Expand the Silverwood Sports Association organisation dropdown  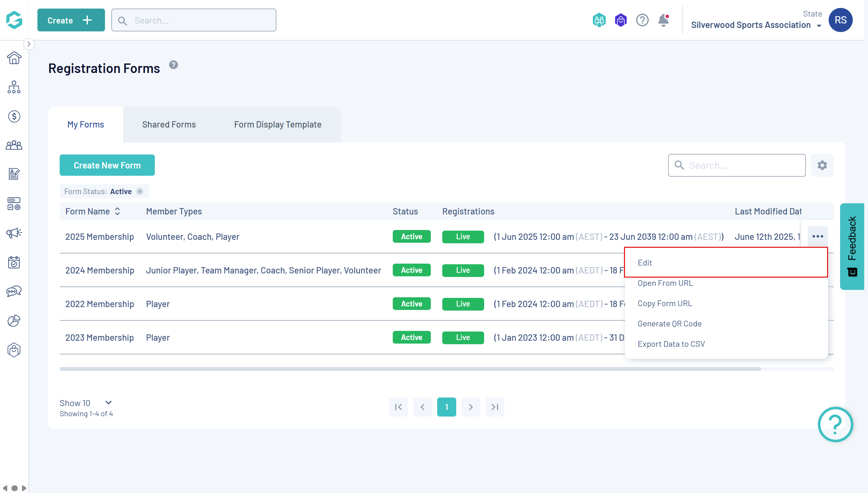(819, 26)
